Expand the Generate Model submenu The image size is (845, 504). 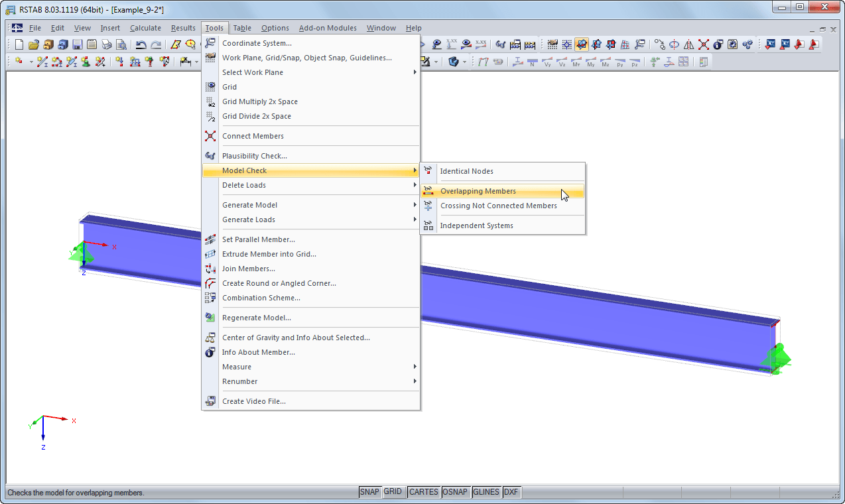[x=311, y=205]
